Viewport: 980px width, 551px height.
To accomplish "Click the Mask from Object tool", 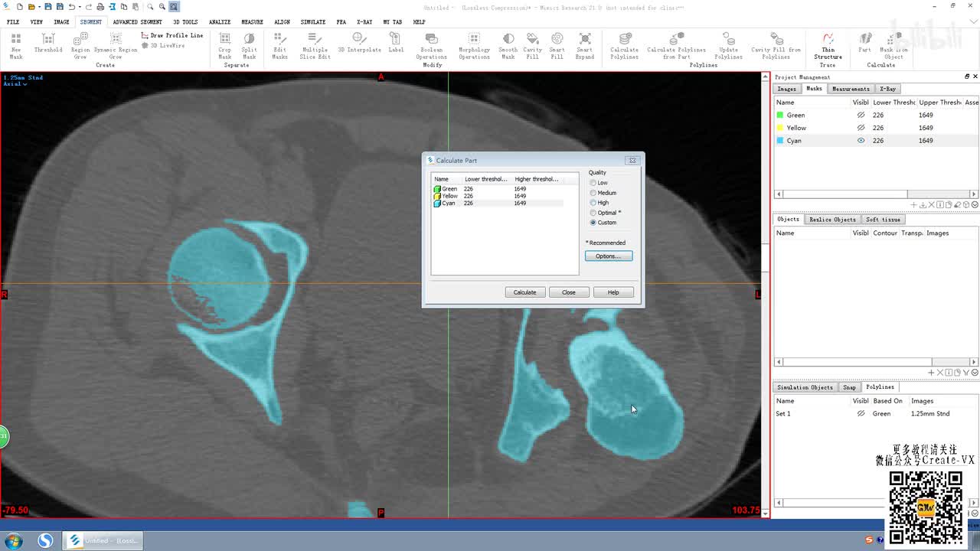I will tap(893, 46).
